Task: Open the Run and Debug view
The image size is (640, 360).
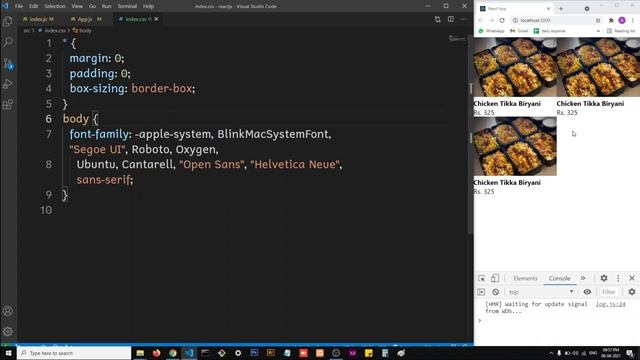Action: coord(8,84)
